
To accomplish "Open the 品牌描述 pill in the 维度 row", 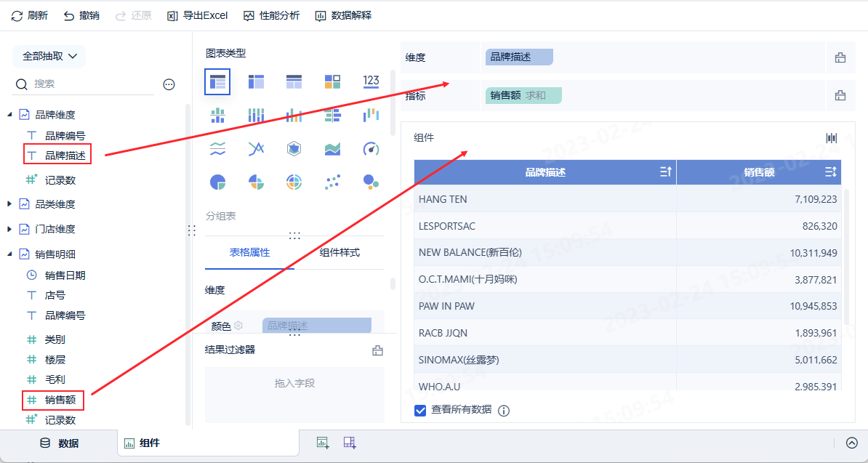I will coord(519,57).
